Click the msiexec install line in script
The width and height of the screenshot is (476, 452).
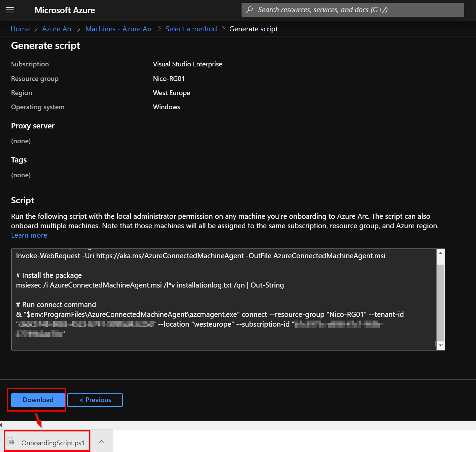point(150,285)
